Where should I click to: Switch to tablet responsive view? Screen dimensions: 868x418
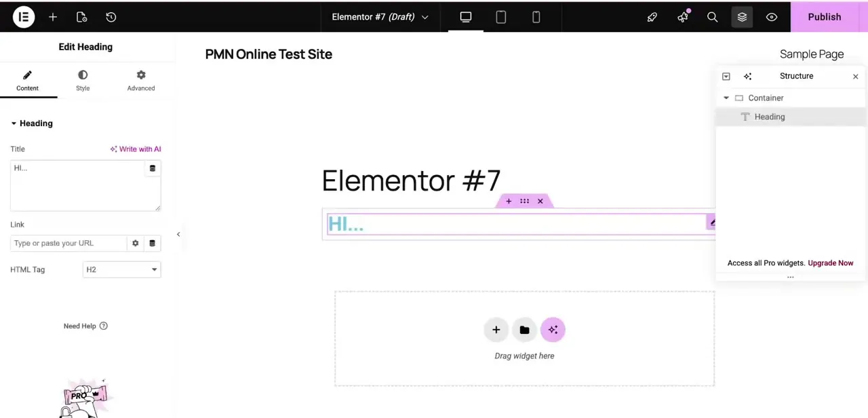[x=501, y=17]
